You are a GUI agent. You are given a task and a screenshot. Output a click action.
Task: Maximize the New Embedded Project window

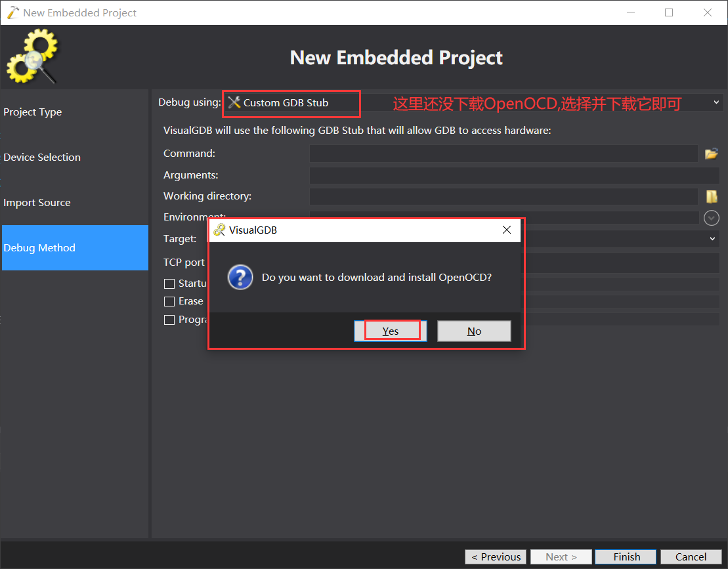pos(669,12)
